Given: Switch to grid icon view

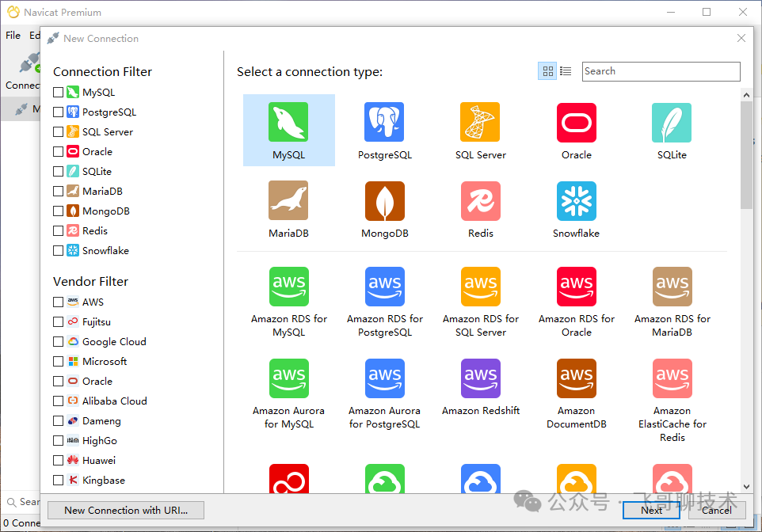Looking at the screenshot, I should pos(547,71).
